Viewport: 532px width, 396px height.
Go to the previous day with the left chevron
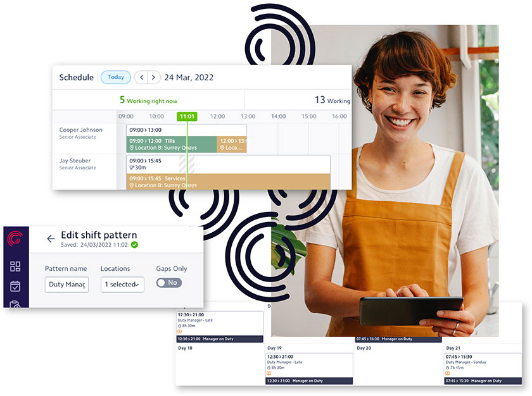pos(141,77)
